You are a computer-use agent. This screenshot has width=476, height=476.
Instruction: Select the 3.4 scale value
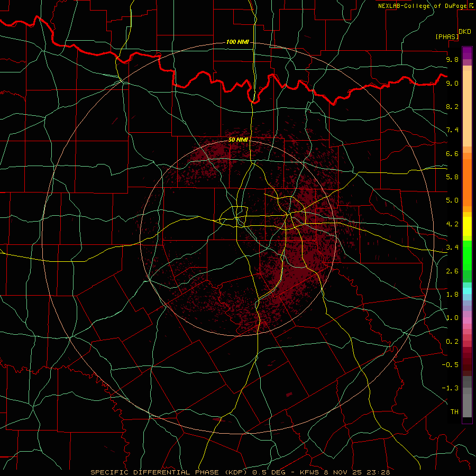(452, 248)
